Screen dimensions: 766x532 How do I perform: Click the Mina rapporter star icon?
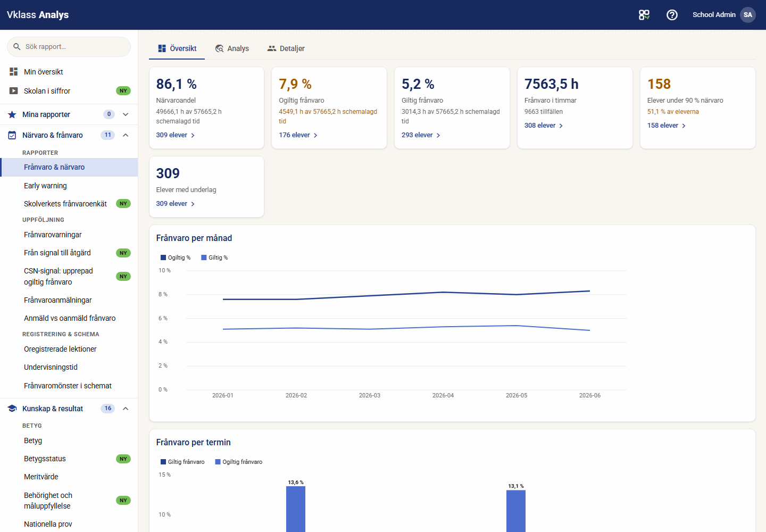(12, 114)
